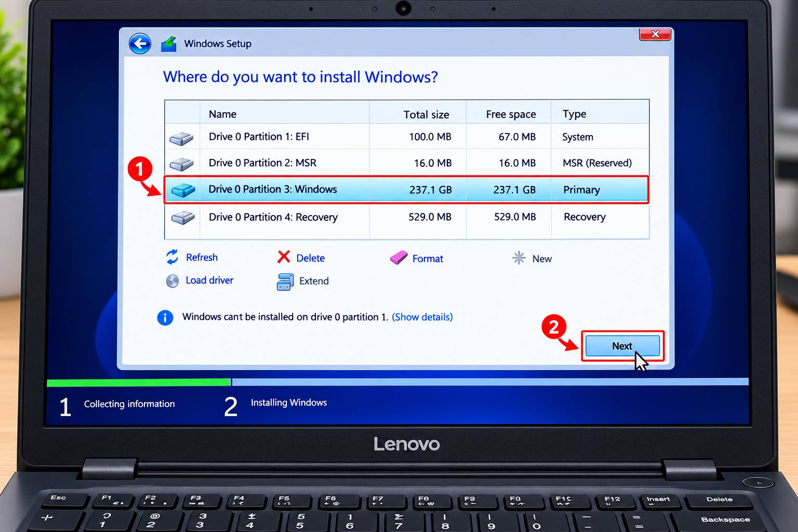Viewport: 798px width, 532px height.
Task: Click the New partition star icon
Action: [x=518, y=258]
